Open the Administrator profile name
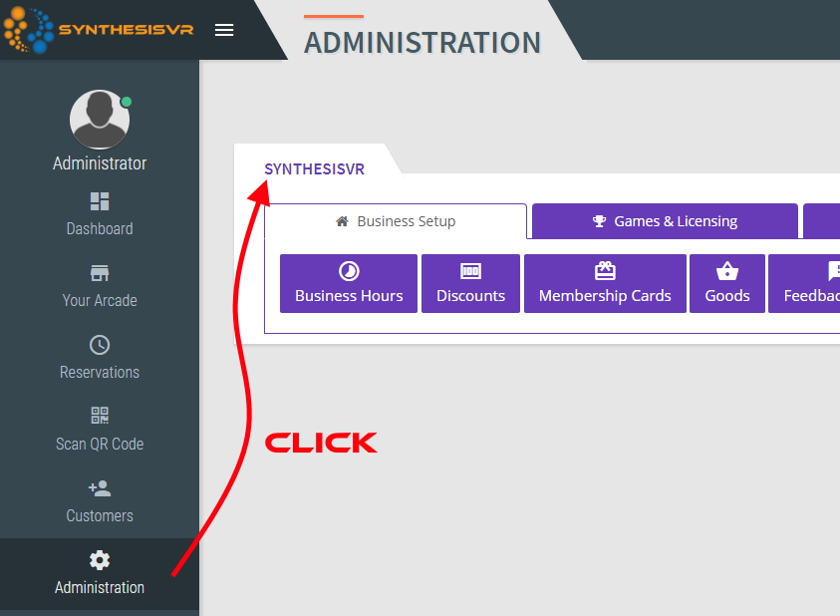 click(x=100, y=163)
